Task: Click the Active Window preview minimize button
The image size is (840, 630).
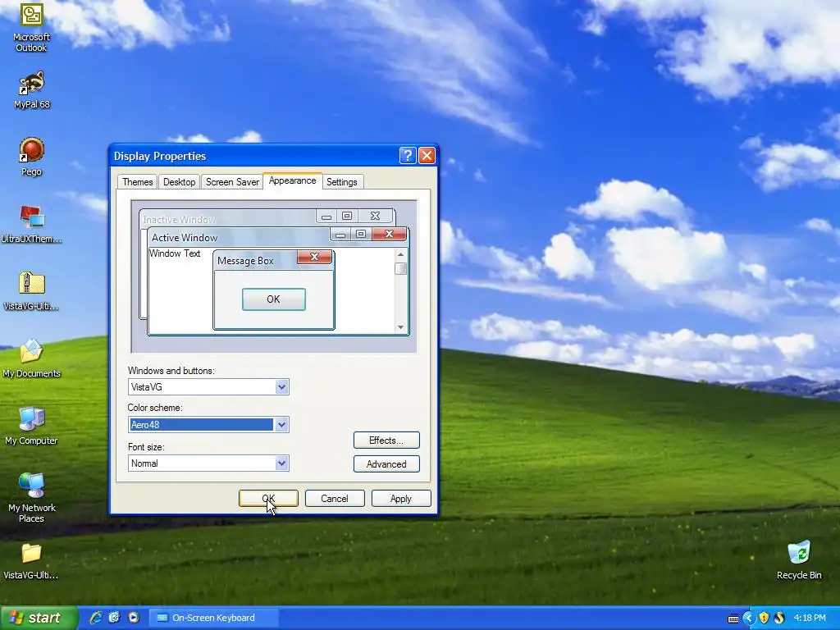Action: click(x=340, y=234)
